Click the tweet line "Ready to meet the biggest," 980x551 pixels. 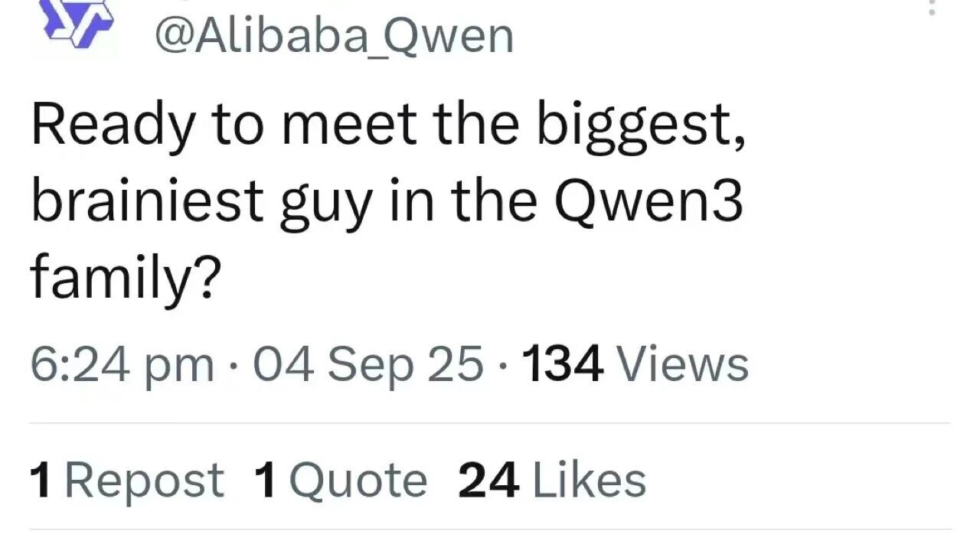click(x=388, y=124)
